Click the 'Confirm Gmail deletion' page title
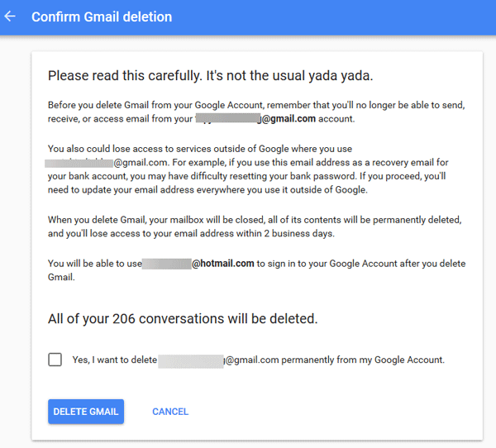The image size is (496, 448). click(x=102, y=17)
